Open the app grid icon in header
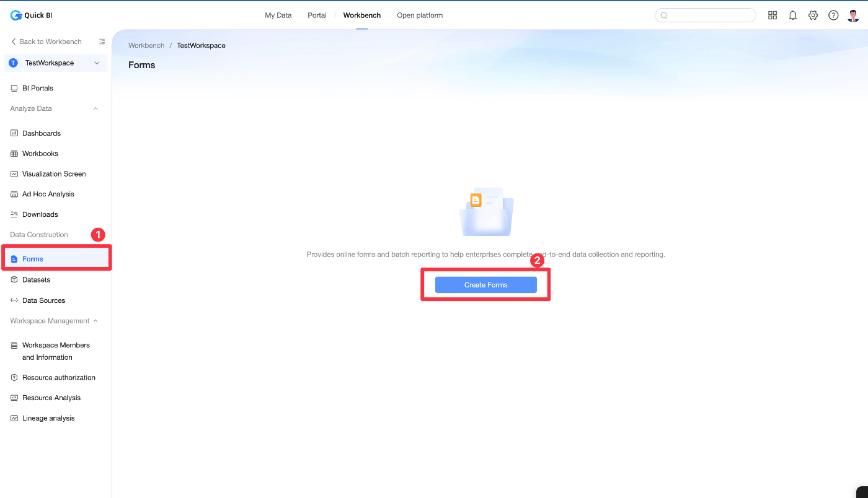Screen dimensions: 868x498 pyautogui.click(x=773, y=15)
